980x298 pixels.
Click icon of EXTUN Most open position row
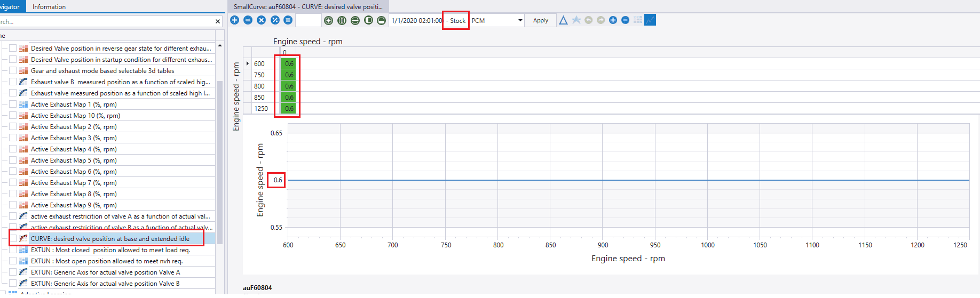pos(23,261)
